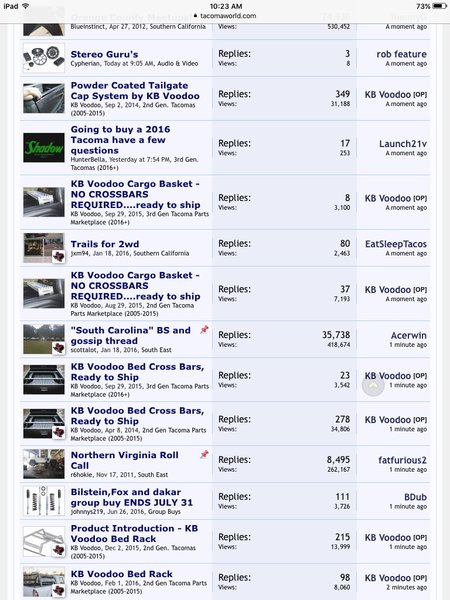Open the Trails for 2wd avatar thumbnail
This screenshot has height=600, width=450.
[x=44, y=248]
